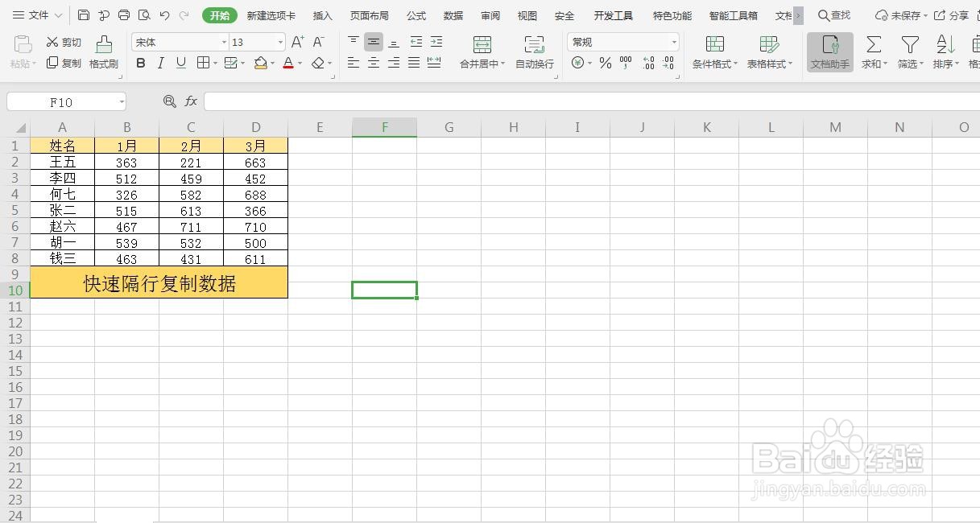980x523 pixels.
Task: Apply percent style format
Action: pos(606,63)
